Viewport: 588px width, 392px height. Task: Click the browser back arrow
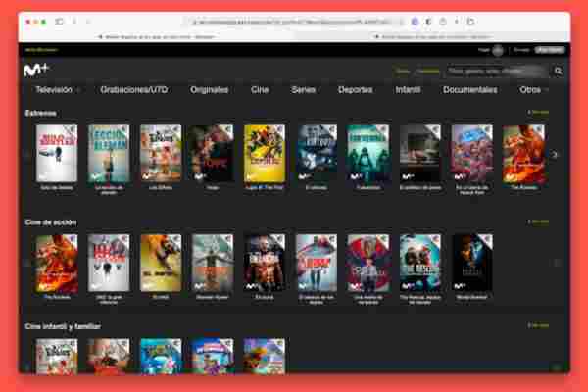coord(74,22)
